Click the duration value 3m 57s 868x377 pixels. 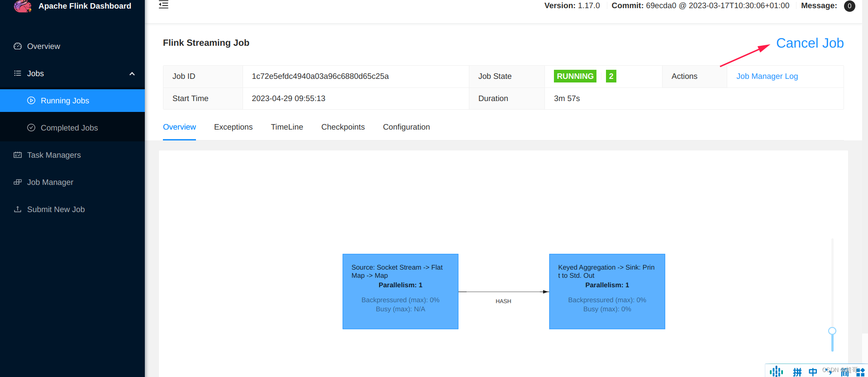pyautogui.click(x=567, y=98)
